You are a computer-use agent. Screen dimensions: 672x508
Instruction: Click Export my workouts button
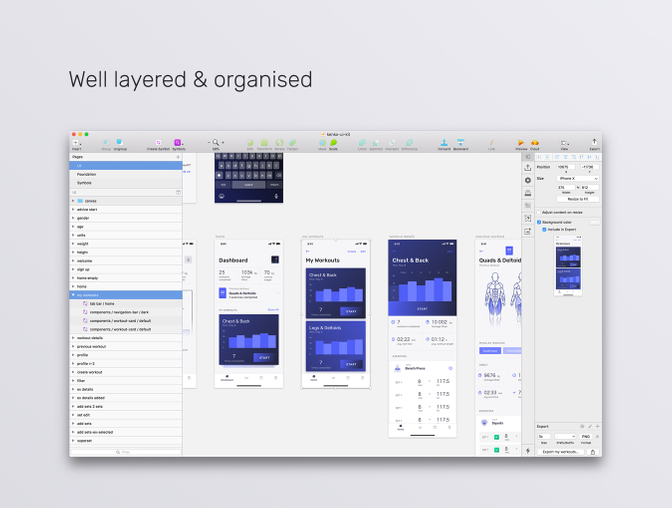pos(560,452)
